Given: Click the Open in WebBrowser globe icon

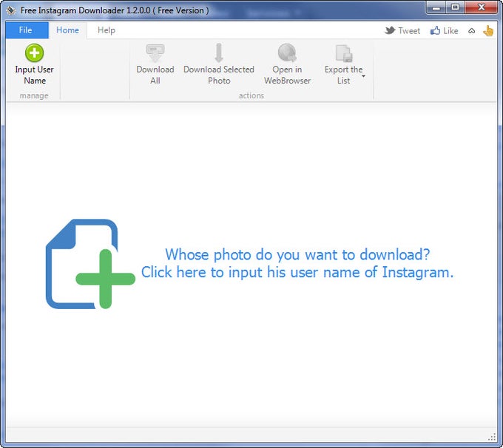Looking at the screenshot, I should coord(287,53).
